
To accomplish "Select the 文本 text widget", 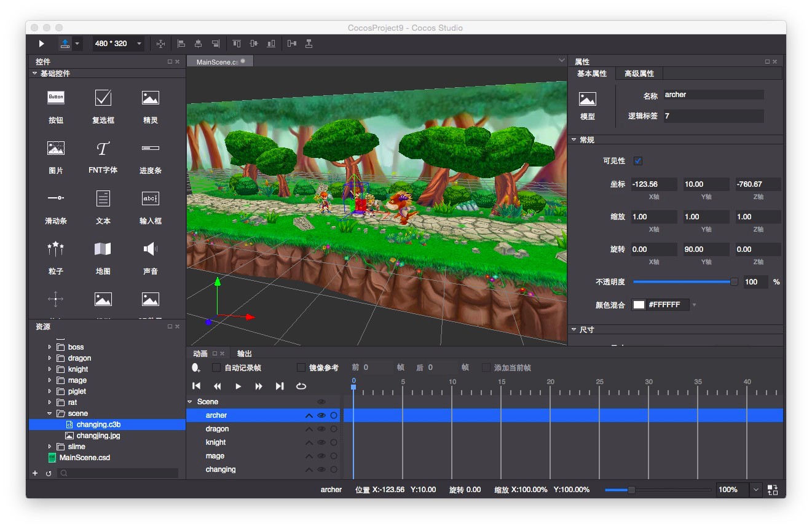I will point(103,207).
